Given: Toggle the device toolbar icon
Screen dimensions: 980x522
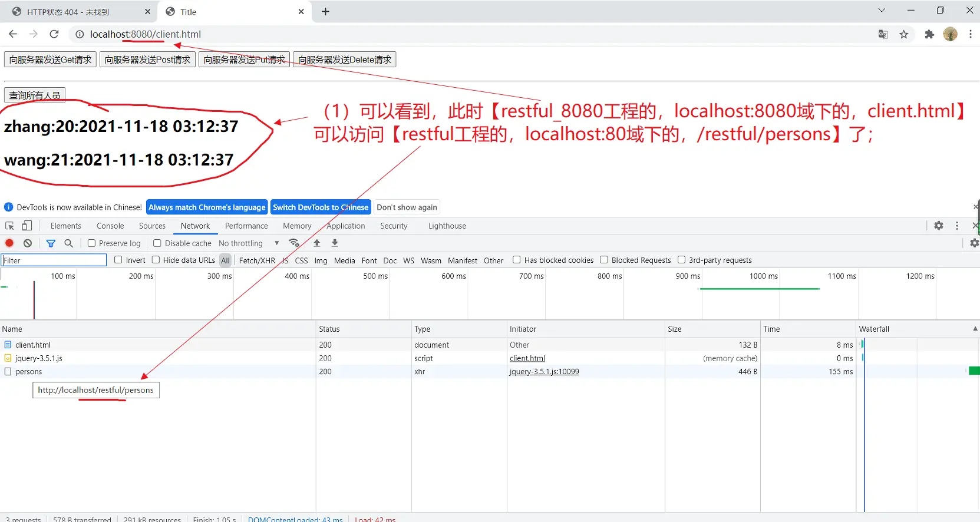Looking at the screenshot, I should [27, 226].
